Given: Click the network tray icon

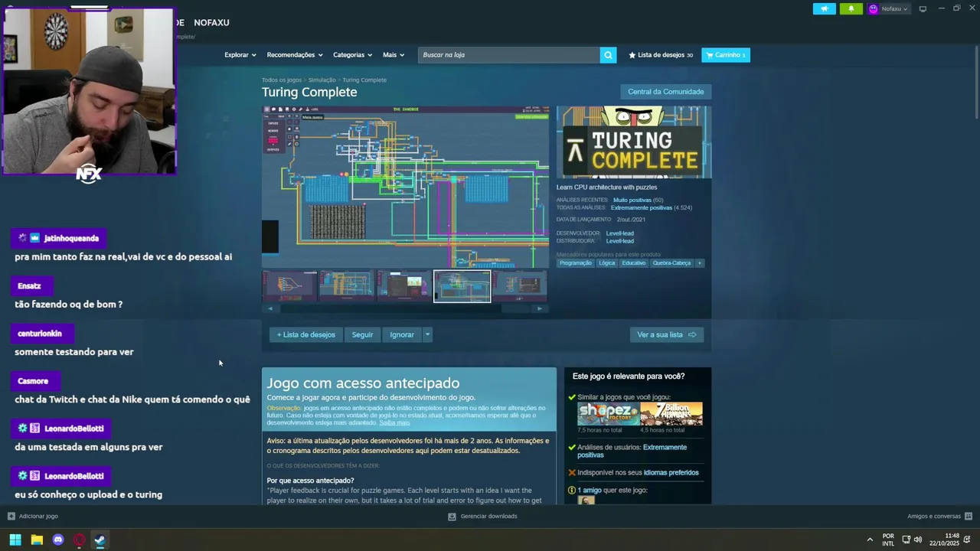Looking at the screenshot, I should click(906, 540).
